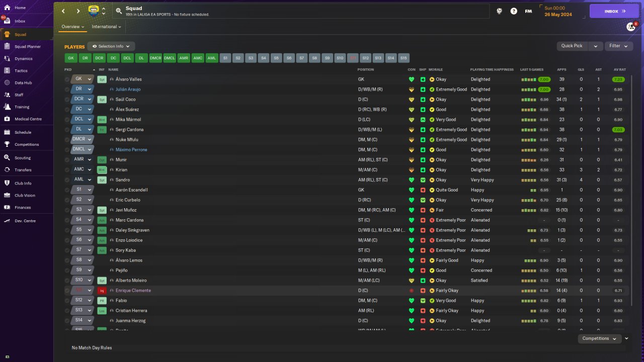Screen dimensions: 644x362
Task: Open the Julián Araujo player link
Action: pyautogui.click(x=128, y=89)
